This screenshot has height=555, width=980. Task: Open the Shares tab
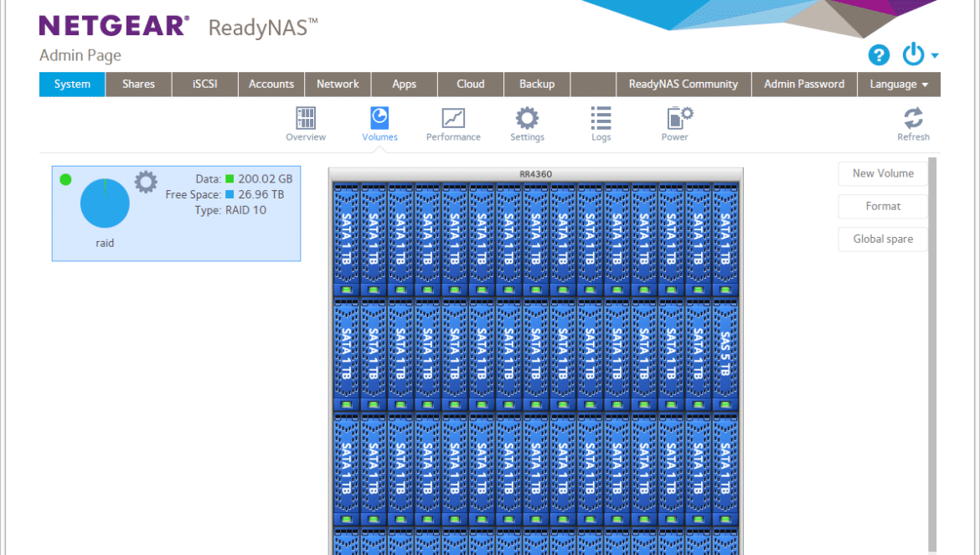point(138,85)
